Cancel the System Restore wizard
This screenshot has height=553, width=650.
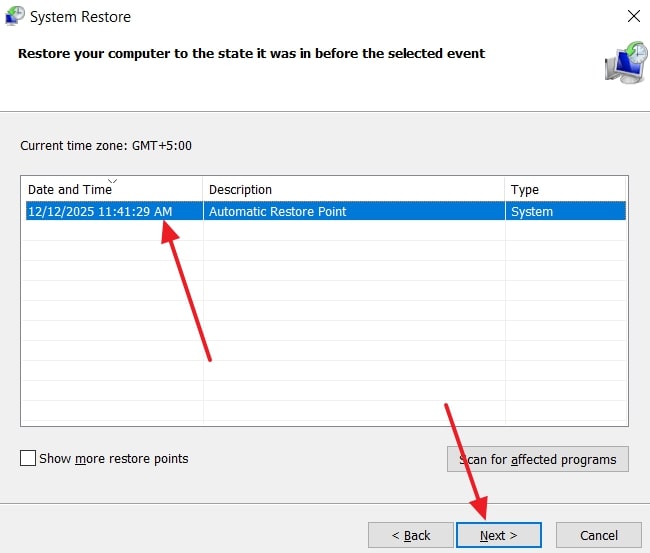pyautogui.click(x=599, y=535)
